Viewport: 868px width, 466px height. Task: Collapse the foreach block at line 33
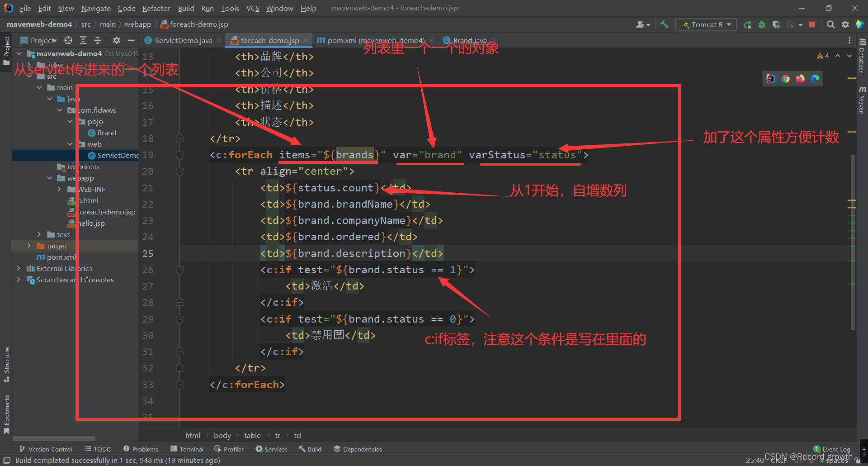pyautogui.click(x=179, y=384)
